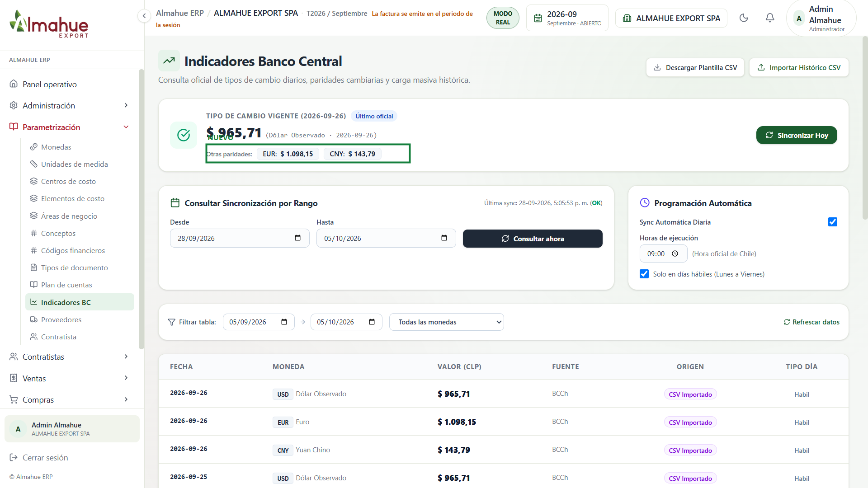
Task: Collapse the sidebar with the chevron button
Action: tap(144, 16)
